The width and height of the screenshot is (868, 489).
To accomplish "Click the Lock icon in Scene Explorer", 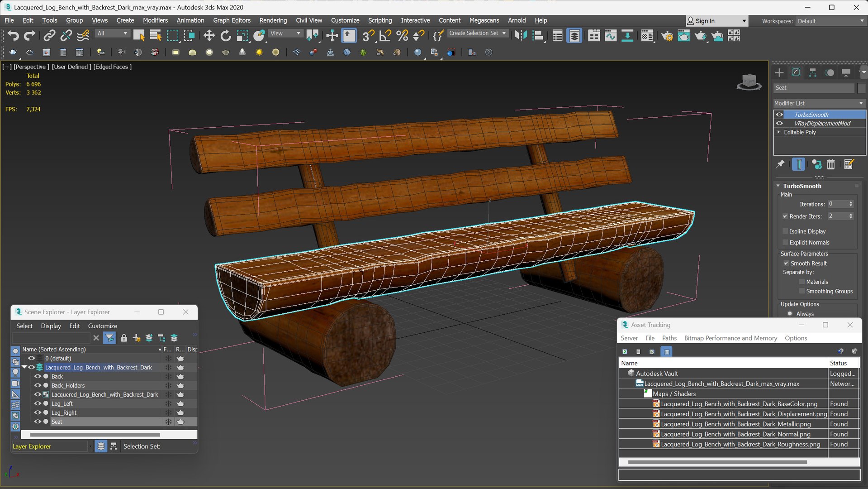I will coord(124,338).
